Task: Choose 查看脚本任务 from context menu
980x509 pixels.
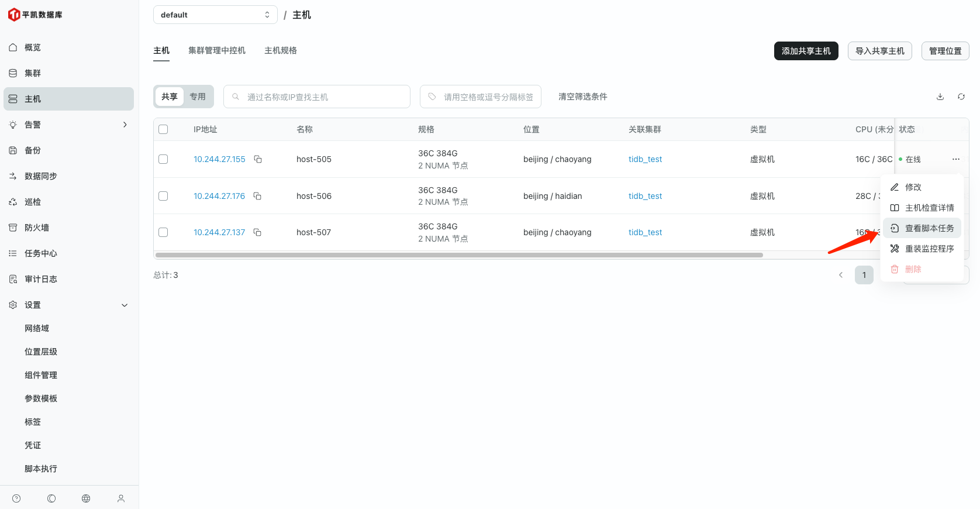Action: click(x=929, y=228)
